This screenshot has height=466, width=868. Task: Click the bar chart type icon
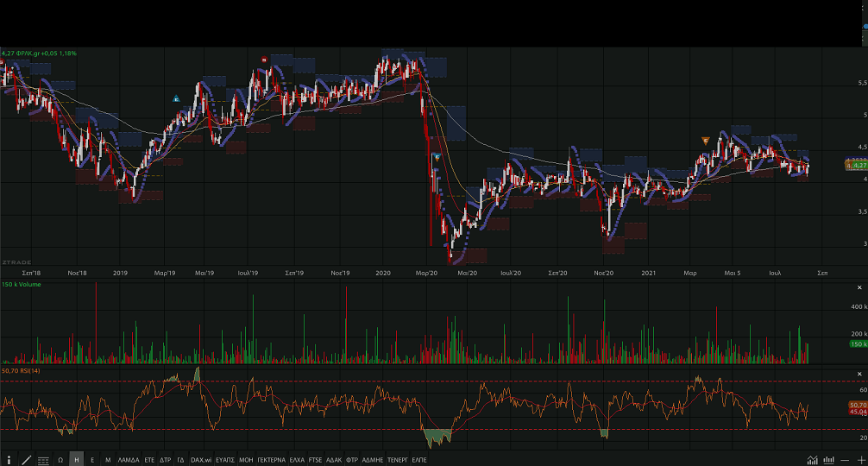829,460
